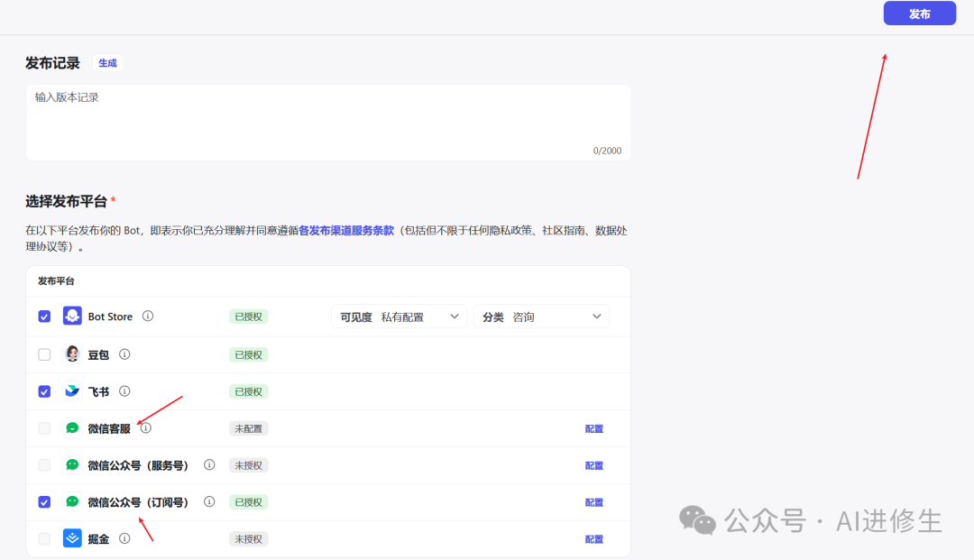
Task: Click info icon next to 微信公众号（订阅号）
Action: tap(209, 502)
